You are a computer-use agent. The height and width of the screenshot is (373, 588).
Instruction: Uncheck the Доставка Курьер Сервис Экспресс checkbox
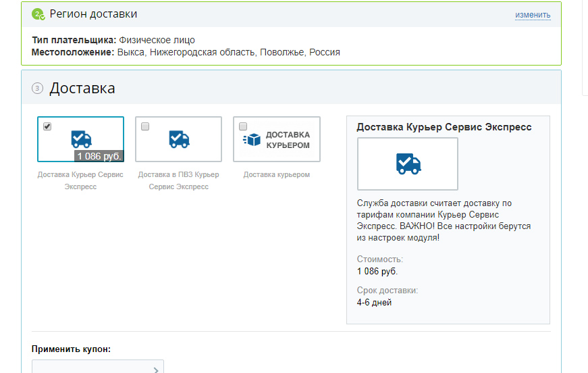click(x=47, y=126)
